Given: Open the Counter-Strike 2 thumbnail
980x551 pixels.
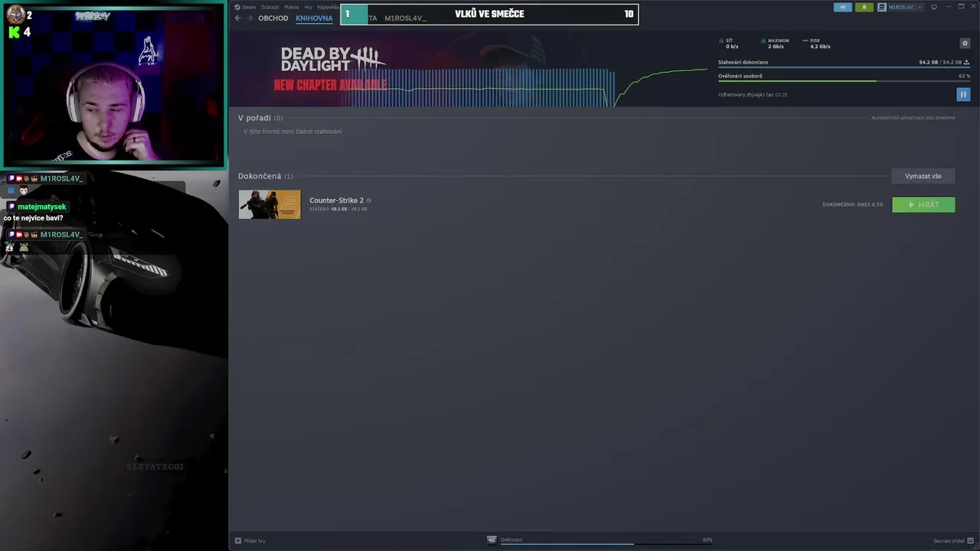Looking at the screenshot, I should click(269, 204).
